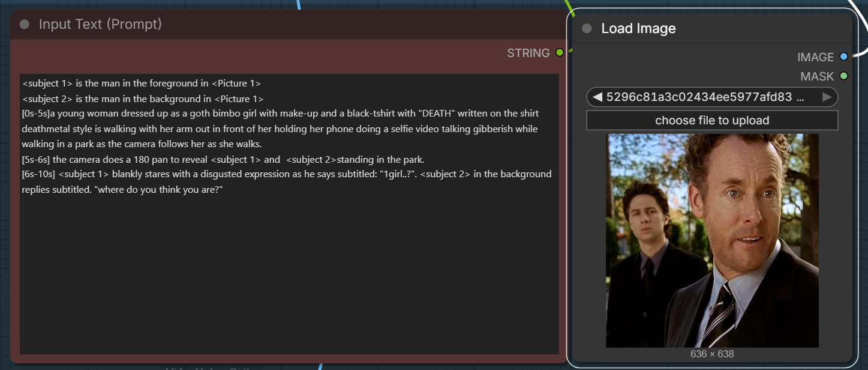Select previous image with left arrow
This screenshot has height=370, width=868.
[597, 97]
